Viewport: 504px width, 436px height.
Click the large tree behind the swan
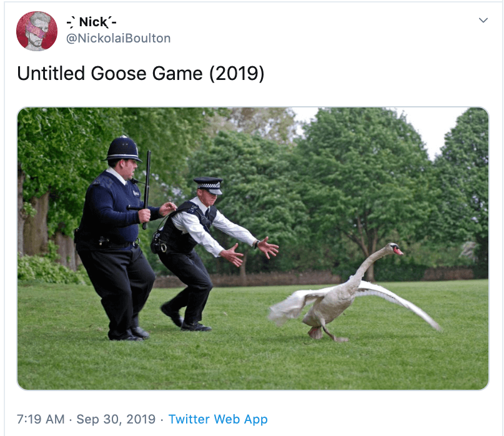[363, 193]
